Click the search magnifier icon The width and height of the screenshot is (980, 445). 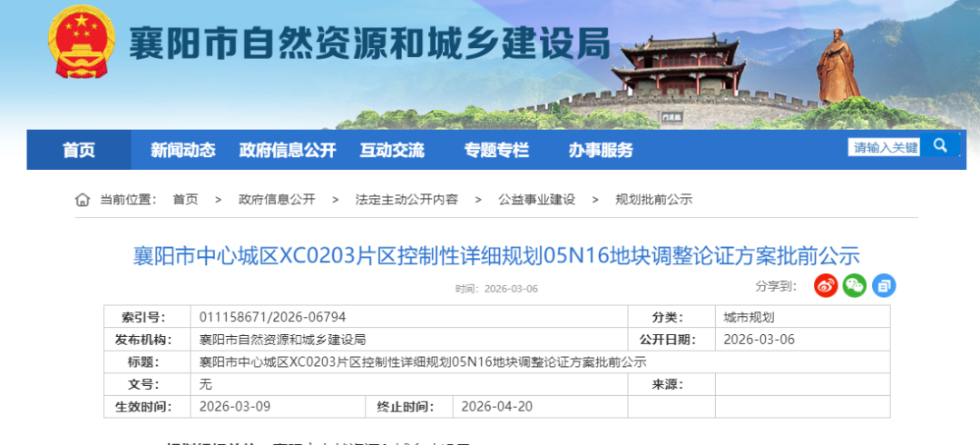[x=940, y=146]
